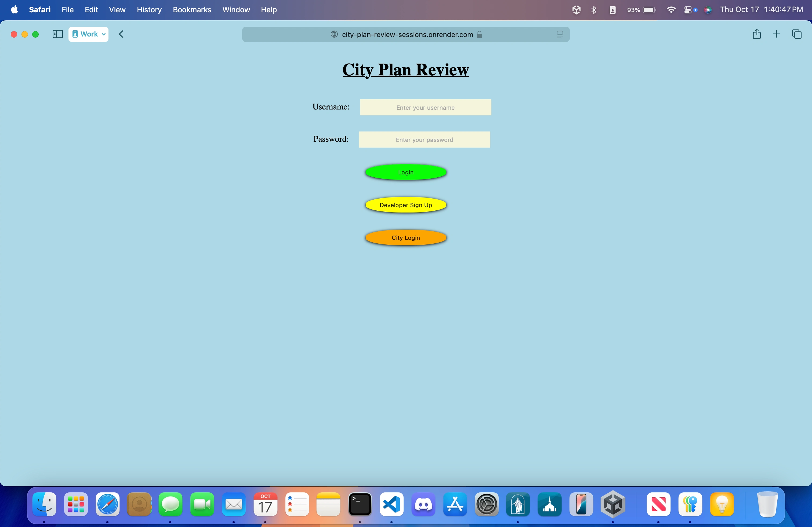Open the History menu
Screen dimensions: 812x527
click(x=149, y=10)
